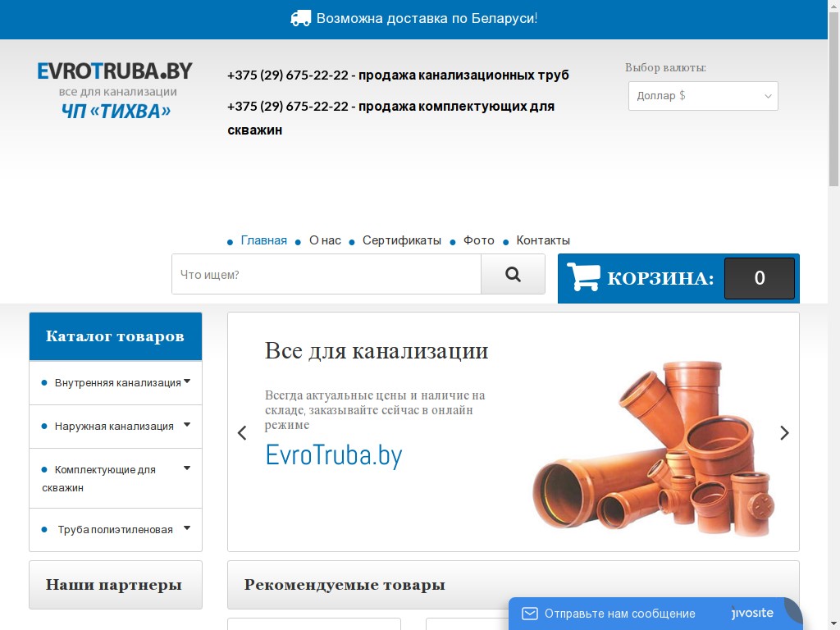Click phone number for продажа канализационных труб
This screenshot has height=630, width=840.
(288, 75)
